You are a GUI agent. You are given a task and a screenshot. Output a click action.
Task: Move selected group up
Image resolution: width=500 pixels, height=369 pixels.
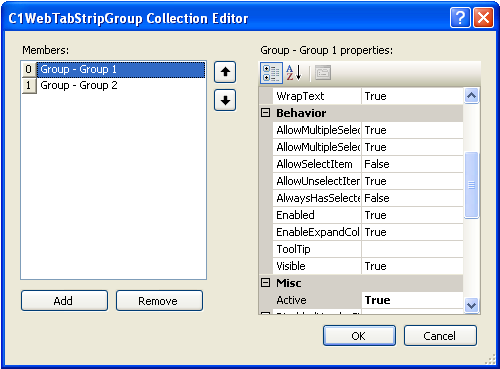pos(225,72)
